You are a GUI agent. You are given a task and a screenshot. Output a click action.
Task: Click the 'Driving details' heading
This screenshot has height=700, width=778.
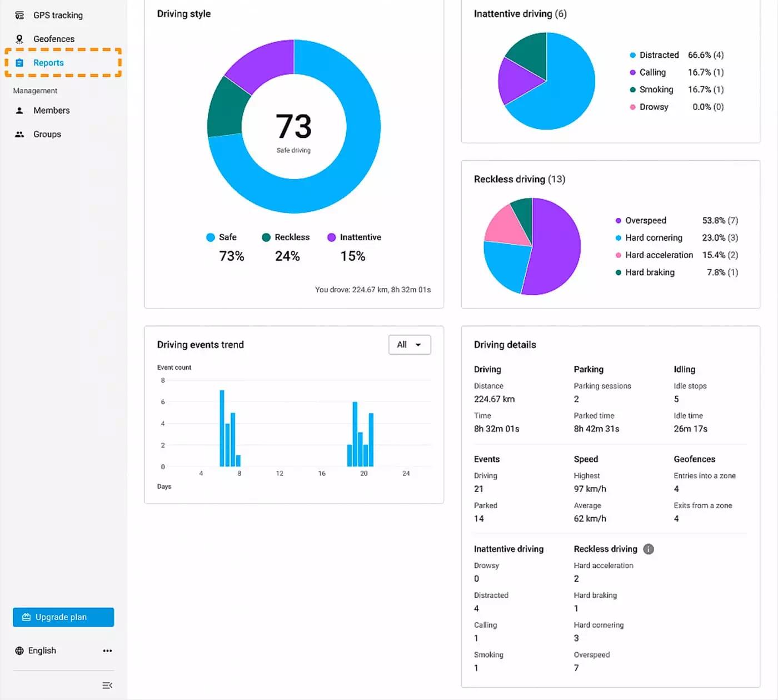(505, 345)
